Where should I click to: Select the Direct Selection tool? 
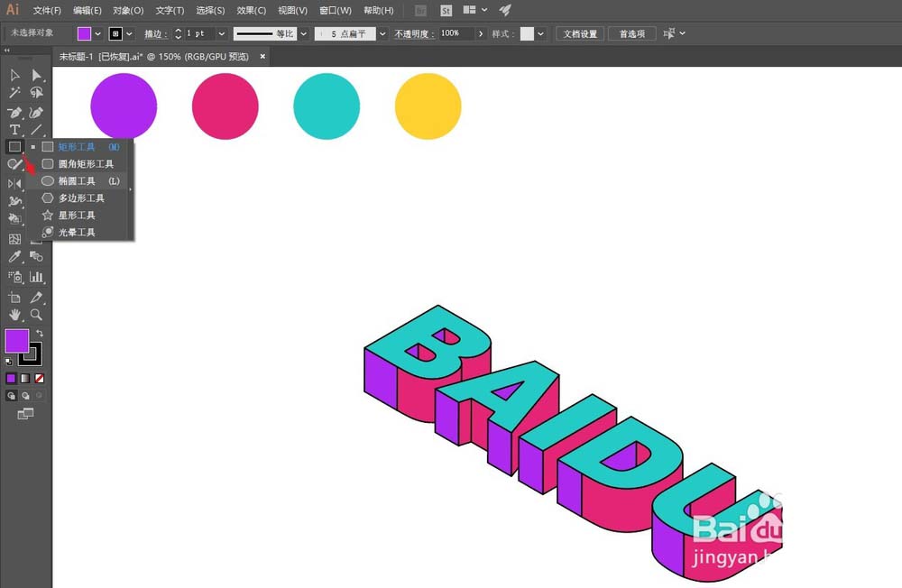tap(36, 76)
